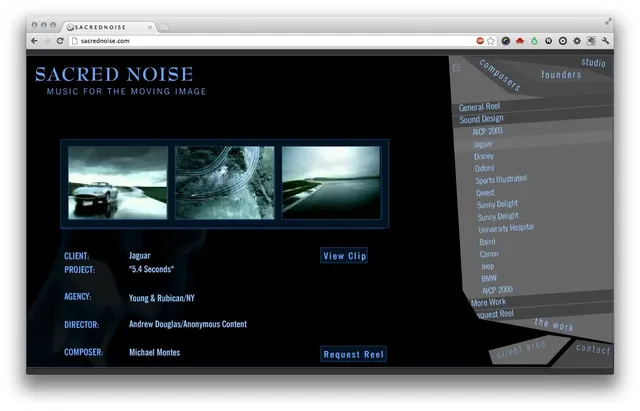Click the blue Request Reel button

pos(353,354)
